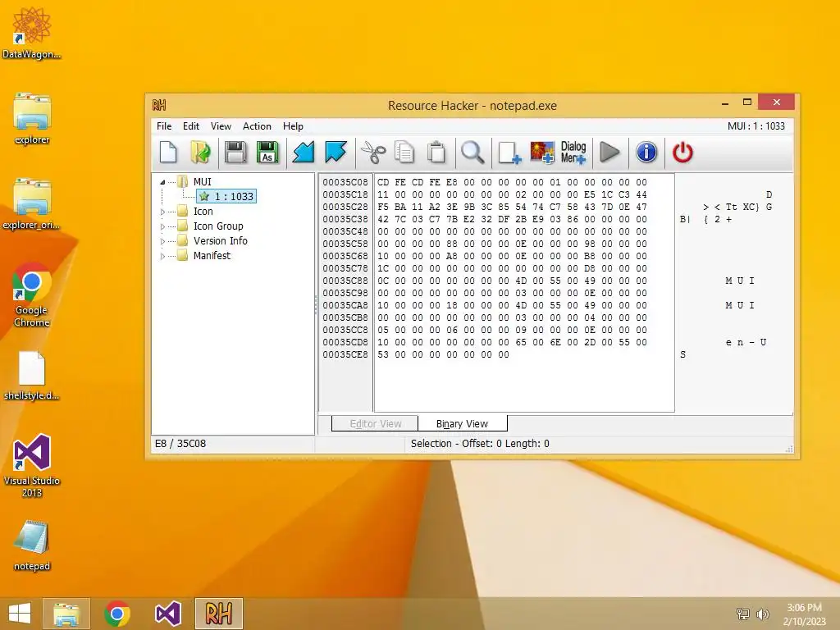Click the network tray icon

(x=743, y=614)
